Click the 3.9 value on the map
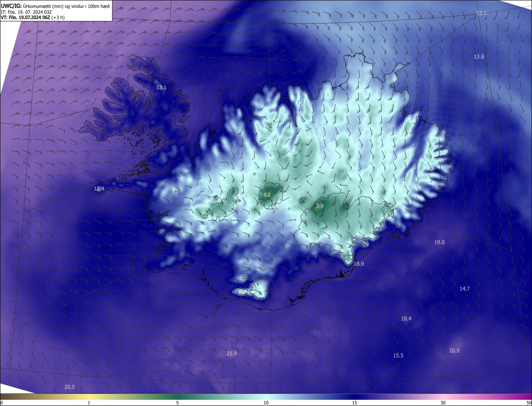This screenshot has height=406, width=532. tap(320, 205)
